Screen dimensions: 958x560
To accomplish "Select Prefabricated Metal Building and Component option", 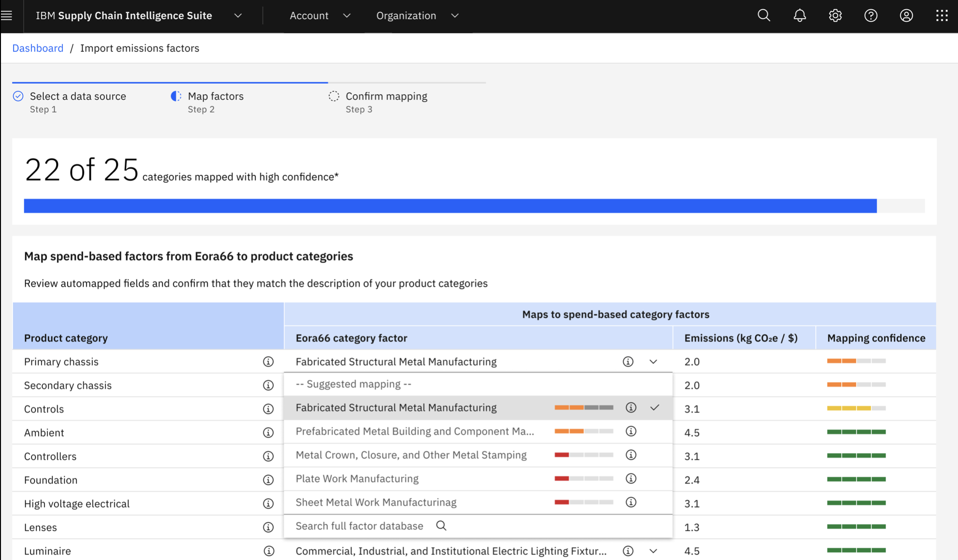I will (x=415, y=431).
